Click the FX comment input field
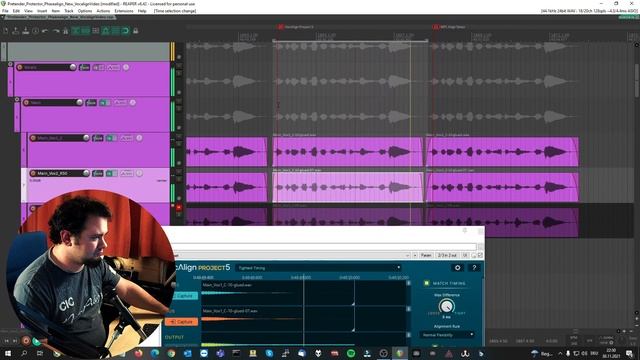Image resolution: width=640 pixels, height=360 pixels. [325, 247]
